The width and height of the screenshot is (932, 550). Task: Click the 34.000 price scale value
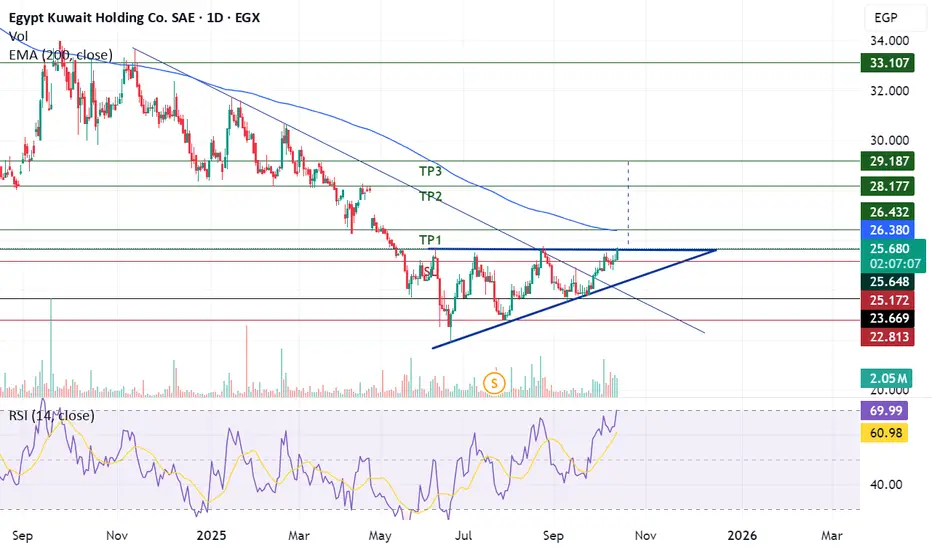click(889, 40)
